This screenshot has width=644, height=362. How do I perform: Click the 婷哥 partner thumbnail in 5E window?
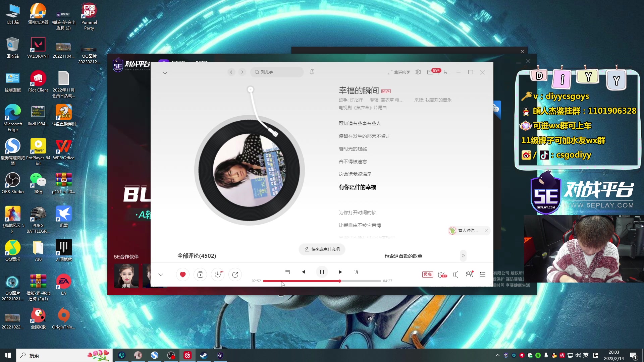[126, 276]
